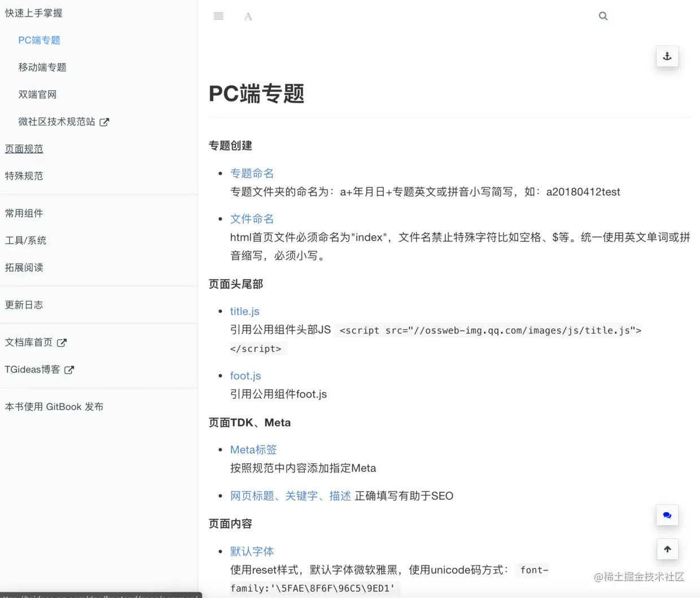Screen dimensions: 700x598
Task: Open the chat comments icon button
Action: tap(667, 515)
